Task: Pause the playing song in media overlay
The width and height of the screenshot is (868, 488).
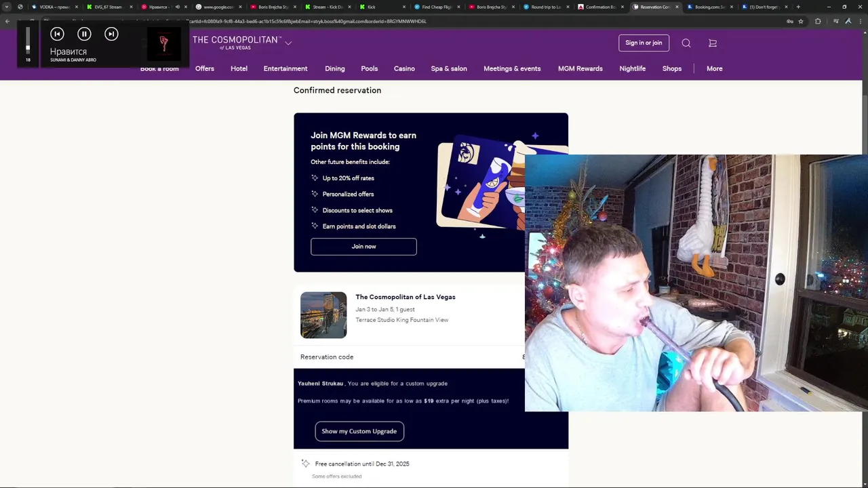Action: [84, 34]
